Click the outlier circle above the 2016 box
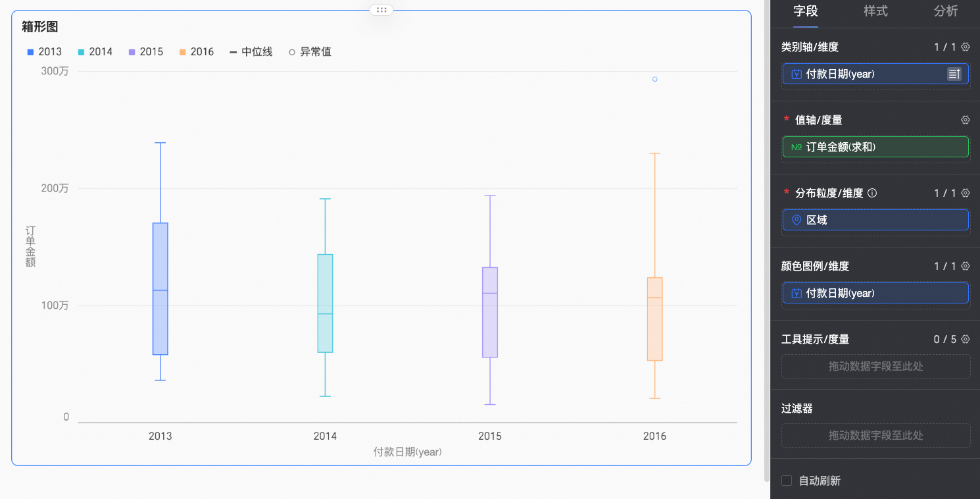 tap(654, 79)
